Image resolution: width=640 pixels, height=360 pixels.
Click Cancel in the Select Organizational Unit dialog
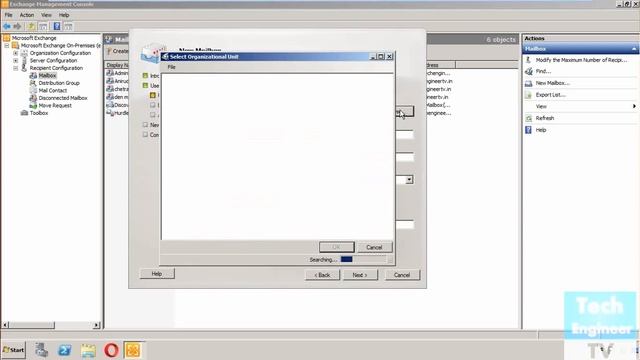coord(374,247)
